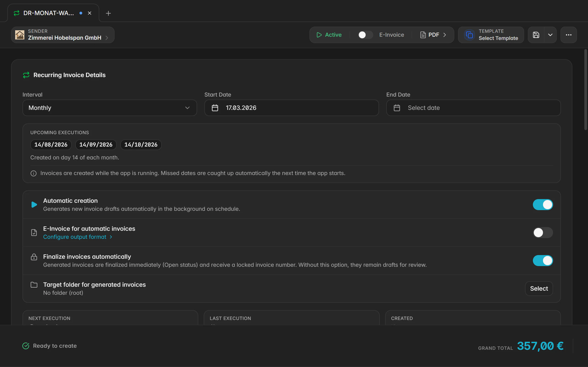Open the three-dots more options menu
Viewport: 588px width, 367px height.
pyautogui.click(x=568, y=35)
